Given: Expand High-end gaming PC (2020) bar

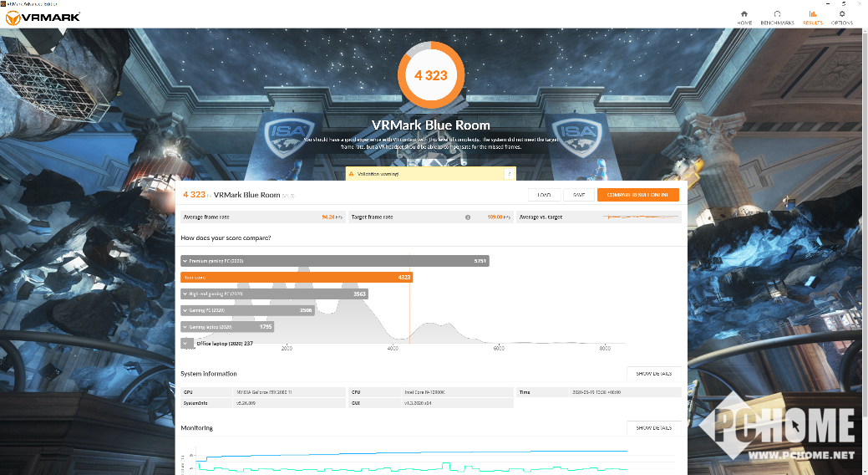Looking at the screenshot, I should click(274, 294).
